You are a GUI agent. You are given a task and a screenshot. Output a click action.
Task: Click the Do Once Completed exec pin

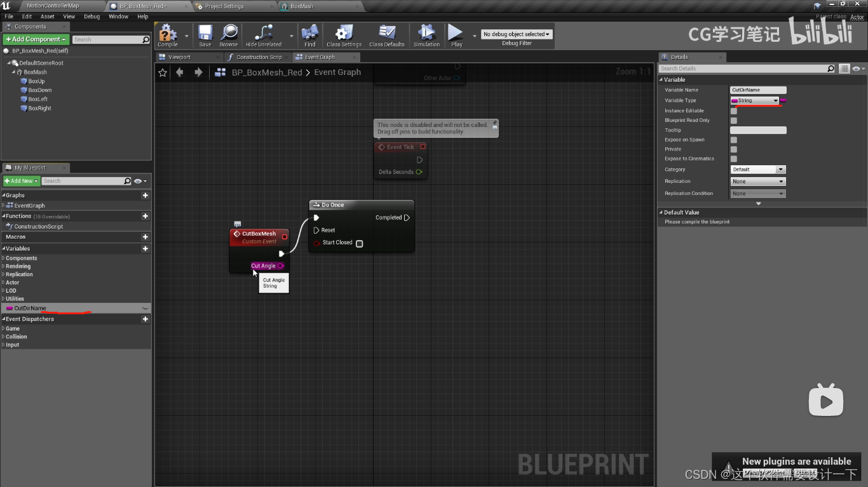click(407, 218)
